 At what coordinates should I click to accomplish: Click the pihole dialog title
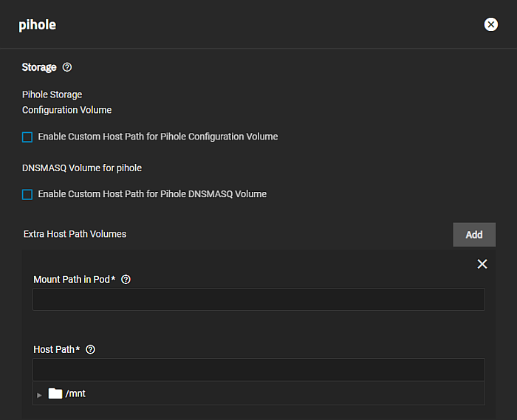coord(37,25)
